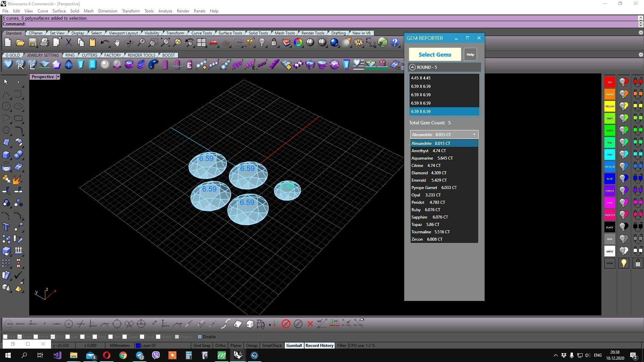Screen dimensions: 644x362
Task: Click the Lock padlock icon in Standard toolbar
Action: point(274,43)
